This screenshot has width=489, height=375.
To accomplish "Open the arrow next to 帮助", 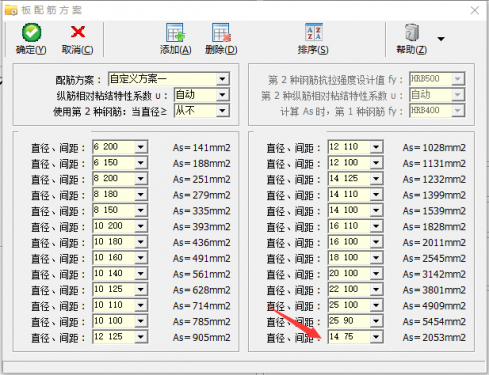I will pyautogui.click(x=441, y=39).
